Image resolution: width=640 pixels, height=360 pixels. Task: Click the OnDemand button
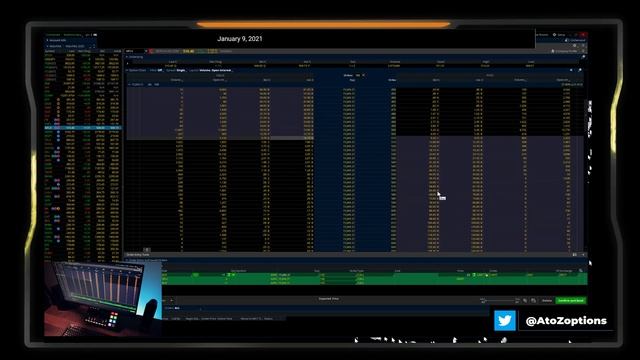[x=576, y=40]
